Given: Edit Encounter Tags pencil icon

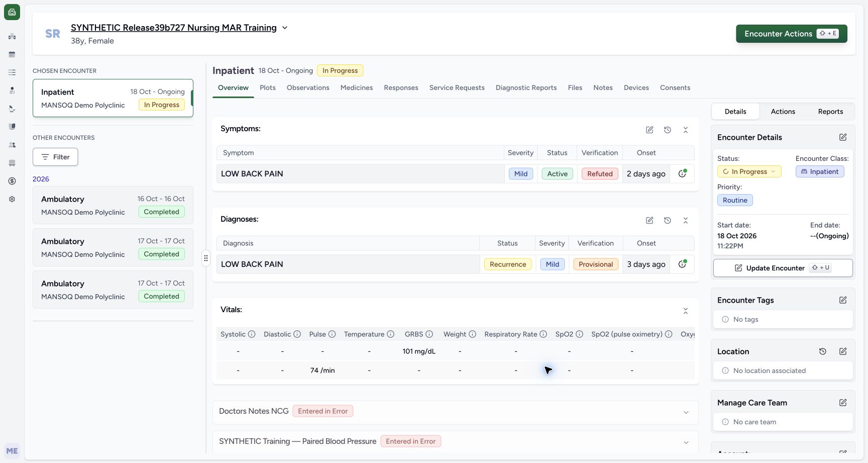Looking at the screenshot, I should (x=843, y=300).
